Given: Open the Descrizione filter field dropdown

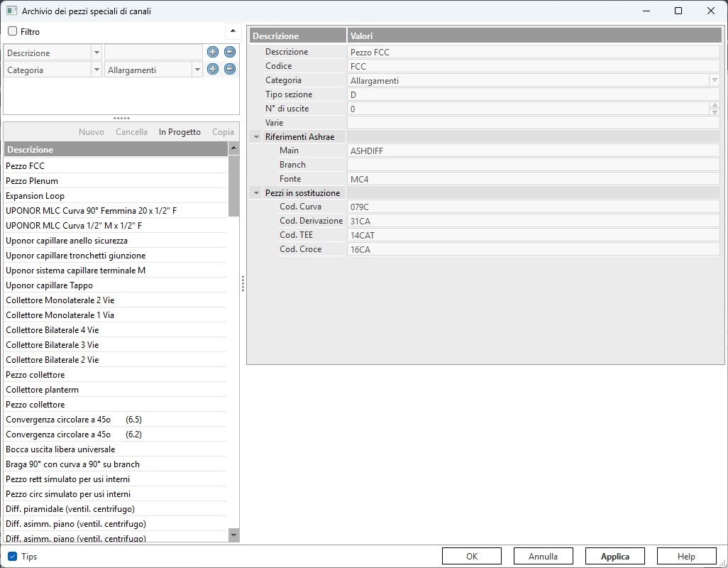Looking at the screenshot, I should tap(96, 53).
